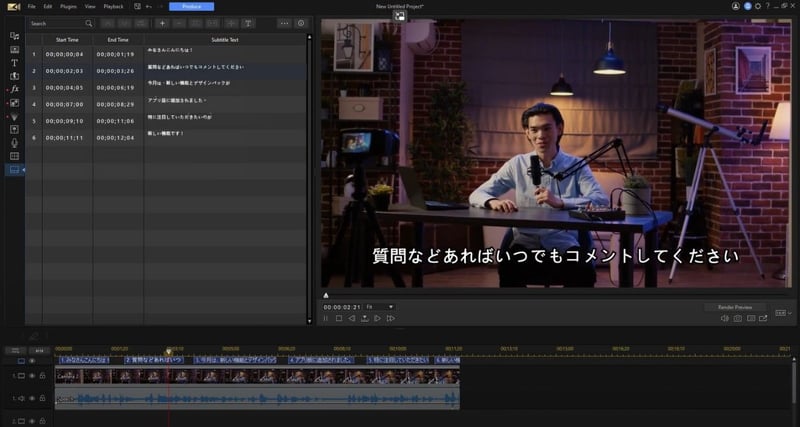The height and width of the screenshot is (427, 800).
Task: Click the preview seek bar playhead
Action: (x=325, y=295)
